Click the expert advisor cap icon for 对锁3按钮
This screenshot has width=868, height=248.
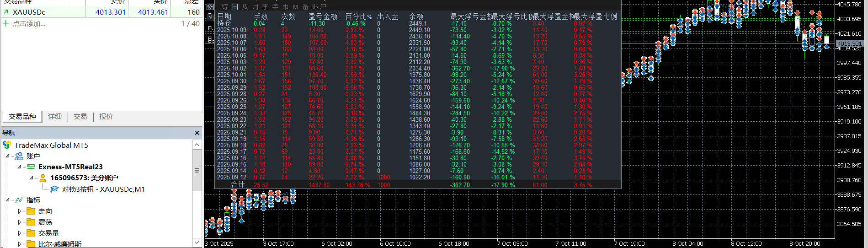point(54,189)
